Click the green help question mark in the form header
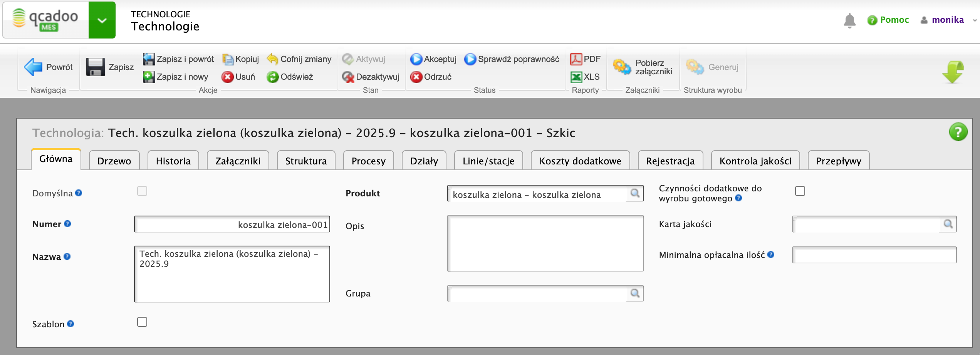Screen dimensions: 980x355 point(958,132)
